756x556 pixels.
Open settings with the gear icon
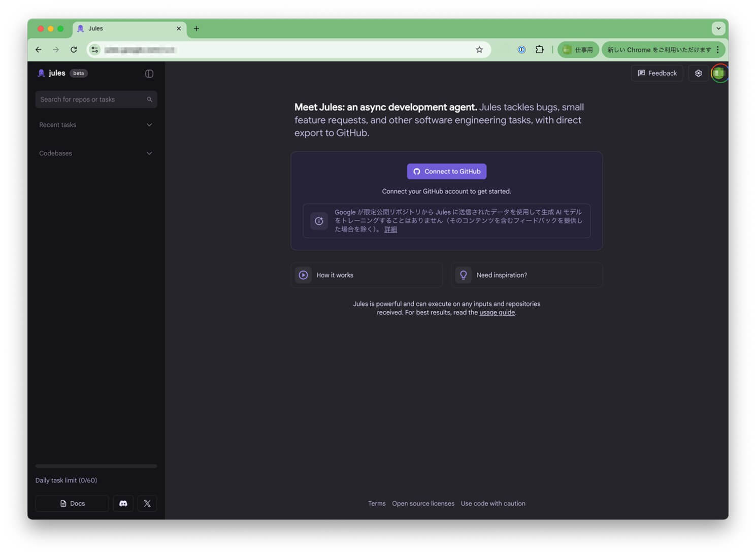point(698,73)
